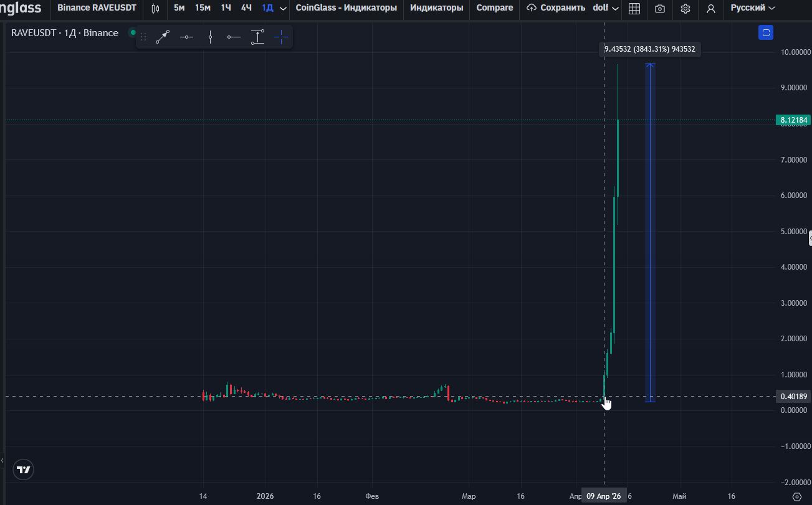Select the price range measuring tool
Viewport: 812px width, 505px height.
tap(257, 37)
